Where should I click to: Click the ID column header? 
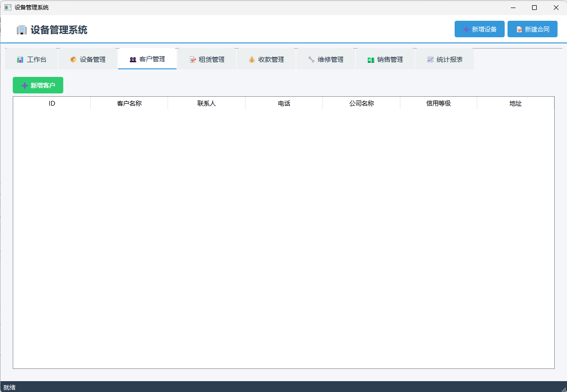tap(52, 103)
